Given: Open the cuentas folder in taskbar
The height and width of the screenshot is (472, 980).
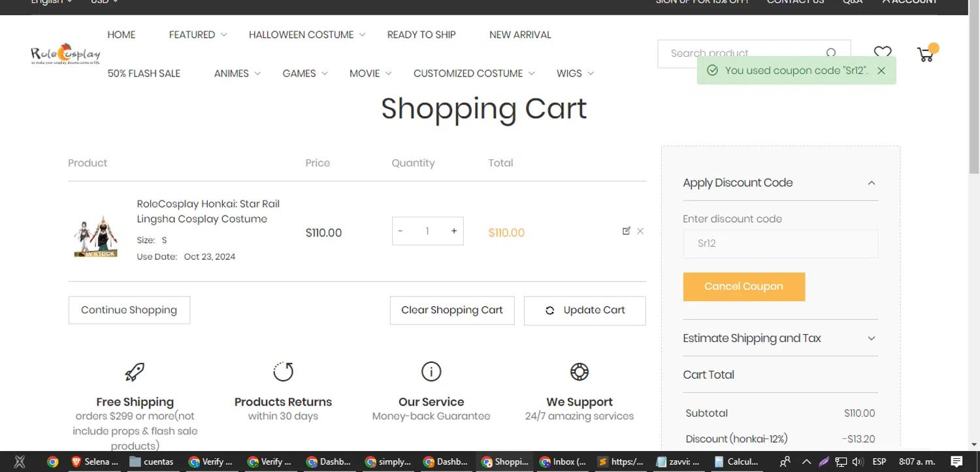Looking at the screenshot, I should tap(152, 462).
